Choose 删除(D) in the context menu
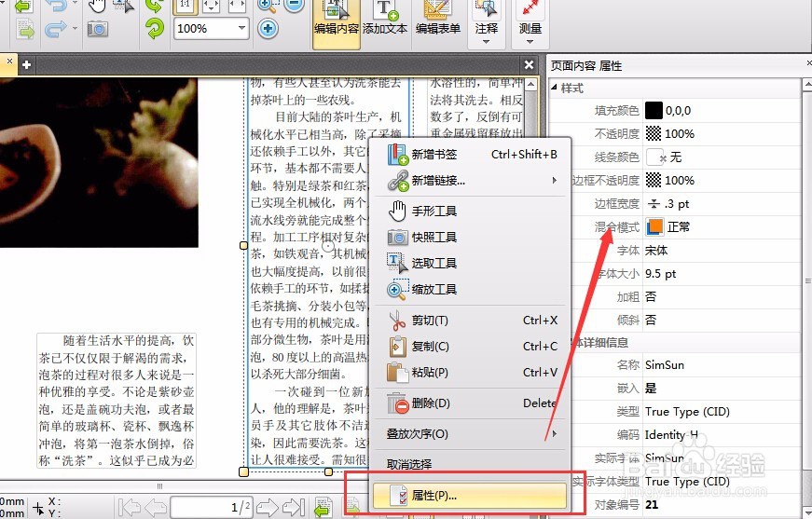The width and height of the screenshot is (812, 519). [472, 403]
